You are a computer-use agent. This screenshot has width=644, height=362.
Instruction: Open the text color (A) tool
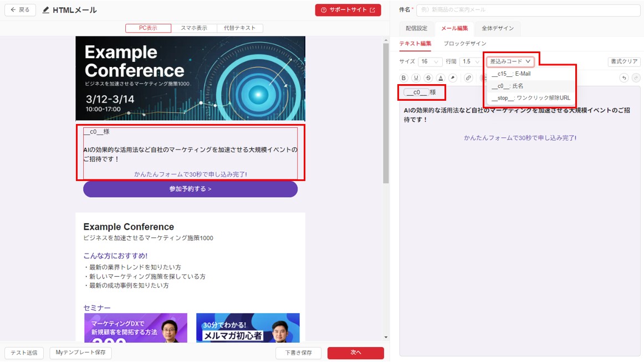(x=441, y=78)
